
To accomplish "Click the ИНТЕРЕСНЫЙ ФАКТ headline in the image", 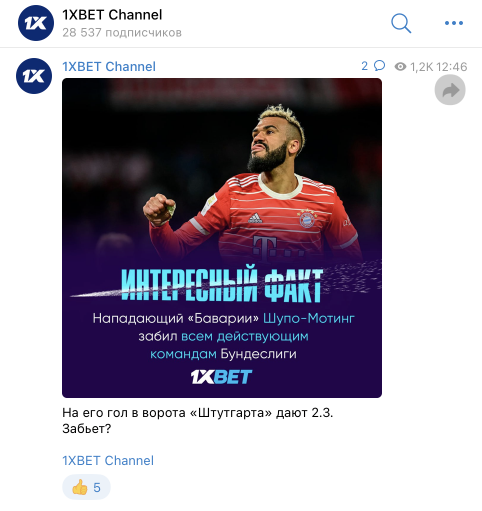I will tap(222, 284).
